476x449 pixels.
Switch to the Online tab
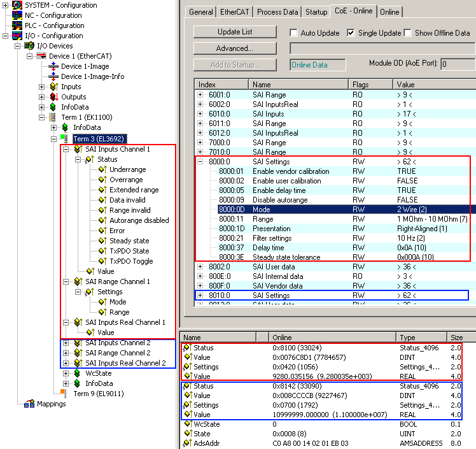pos(389,12)
